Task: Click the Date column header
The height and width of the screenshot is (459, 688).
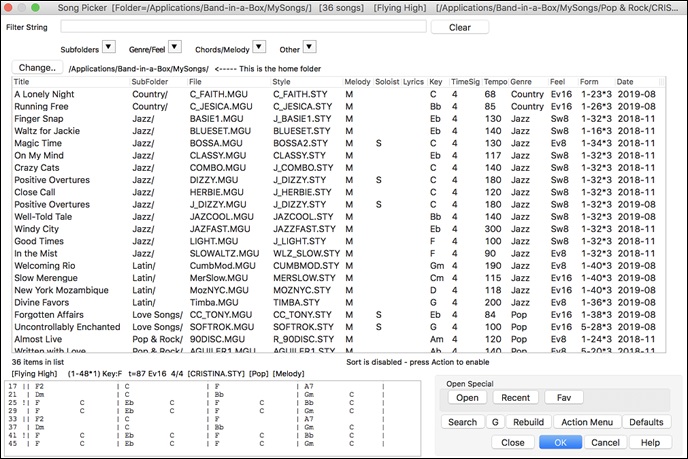Action: tap(637, 82)
